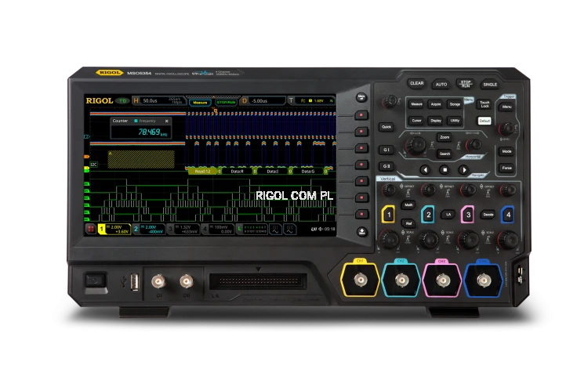Open on-screen channel 1 label showing 2.00V
The image size is (588, 391).
click(114, 229)
